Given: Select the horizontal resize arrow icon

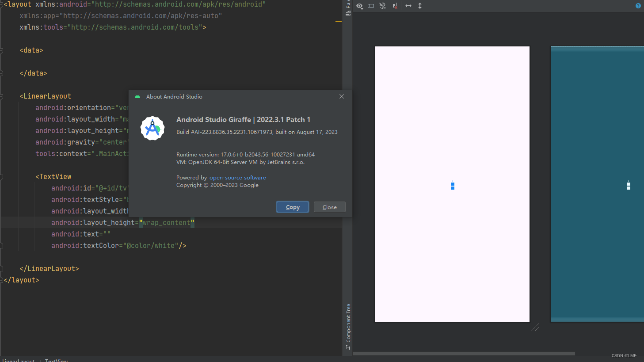Looking at the screenshot, I should click(408, 6).
